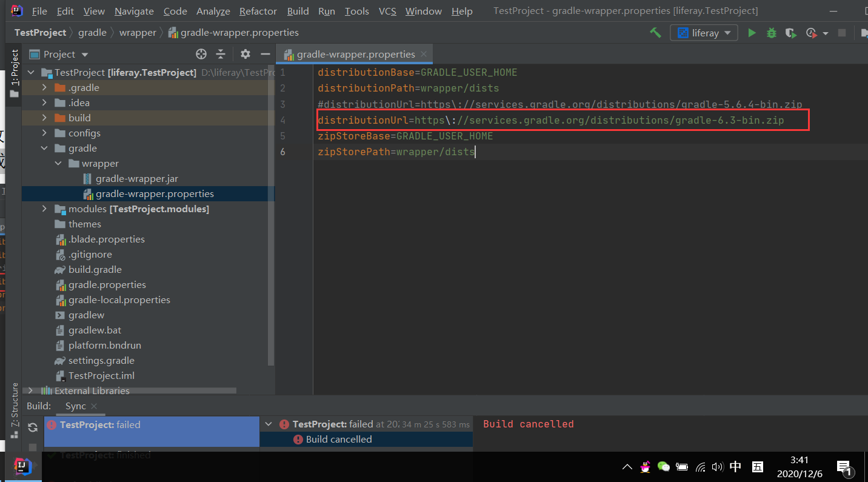The height and width of the screenshot is (482, 868).
Task: Open the 1: Project side tool tab
Action: (15, 73)
